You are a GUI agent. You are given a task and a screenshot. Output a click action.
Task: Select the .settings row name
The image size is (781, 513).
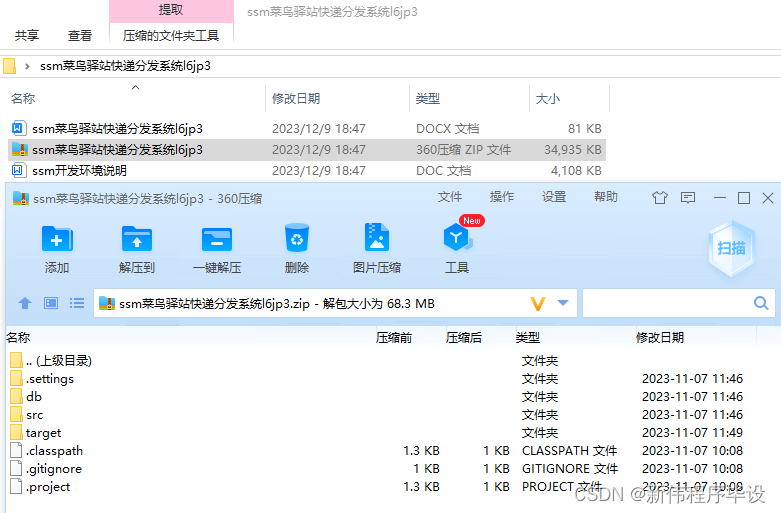[50, 379]
